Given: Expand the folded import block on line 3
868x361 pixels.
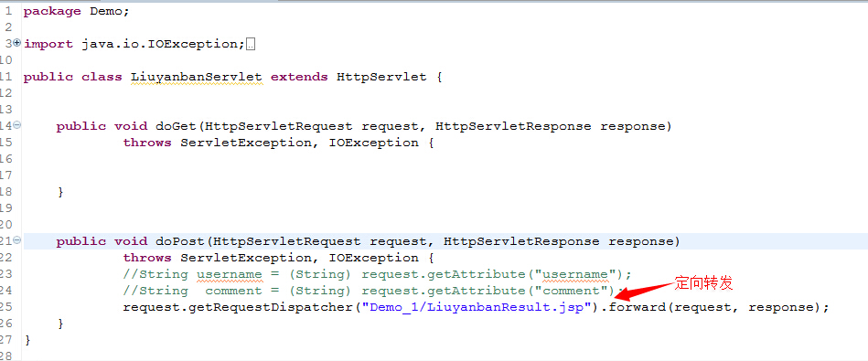Looking at the screenshot, I should 16,43.
